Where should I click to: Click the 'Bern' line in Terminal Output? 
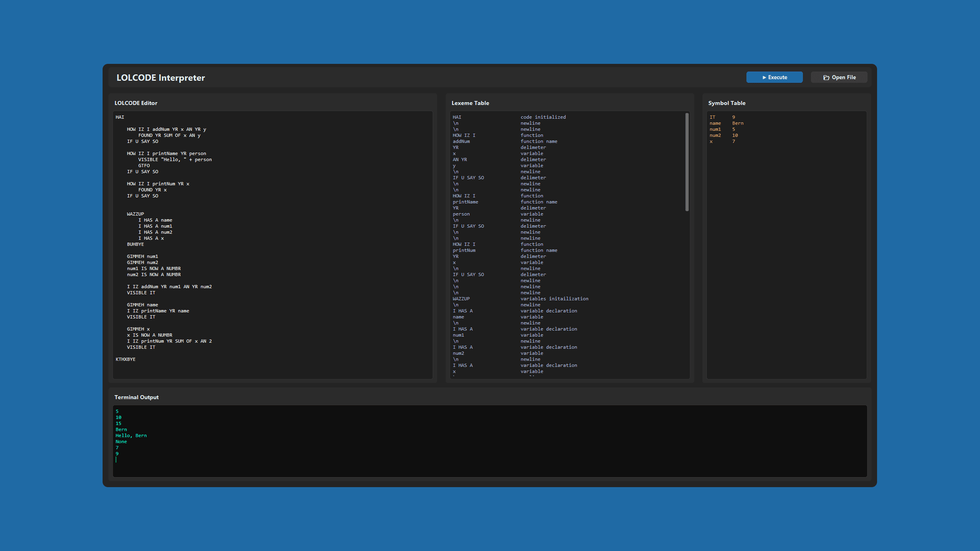pos(121,430)
